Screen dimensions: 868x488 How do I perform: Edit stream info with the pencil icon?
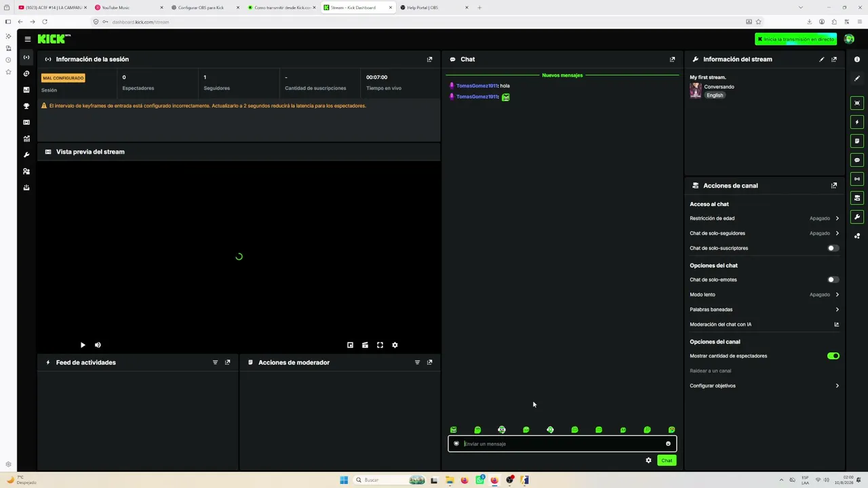(822, 59)
